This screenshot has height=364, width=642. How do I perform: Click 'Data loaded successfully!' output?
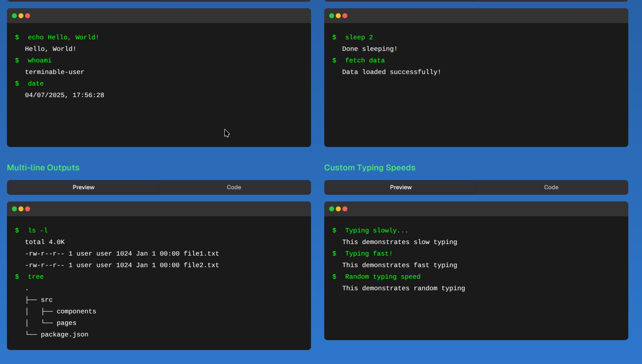[392, 72]
